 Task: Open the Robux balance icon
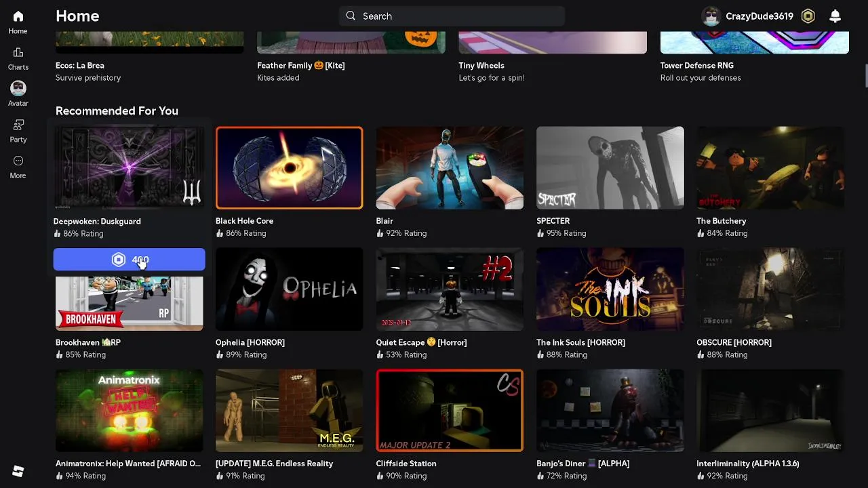[x=808, y=16]
